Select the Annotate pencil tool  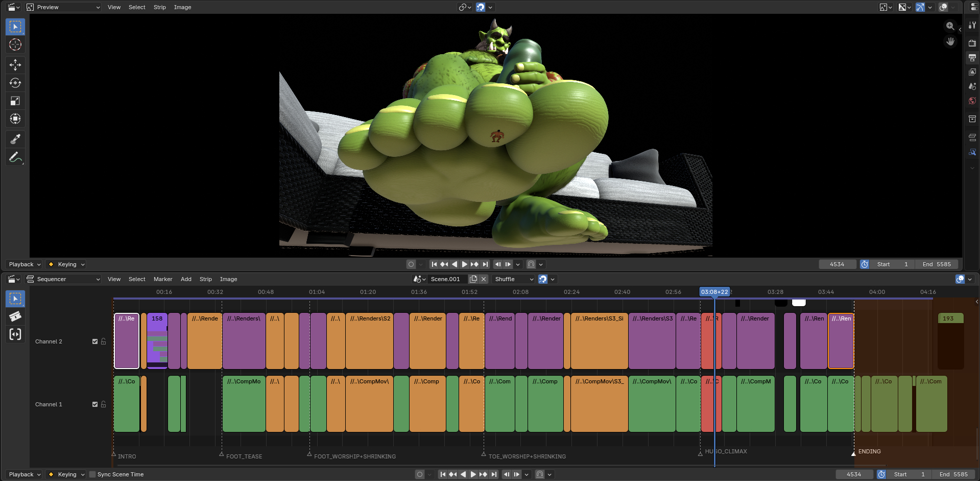pos(15,157)
